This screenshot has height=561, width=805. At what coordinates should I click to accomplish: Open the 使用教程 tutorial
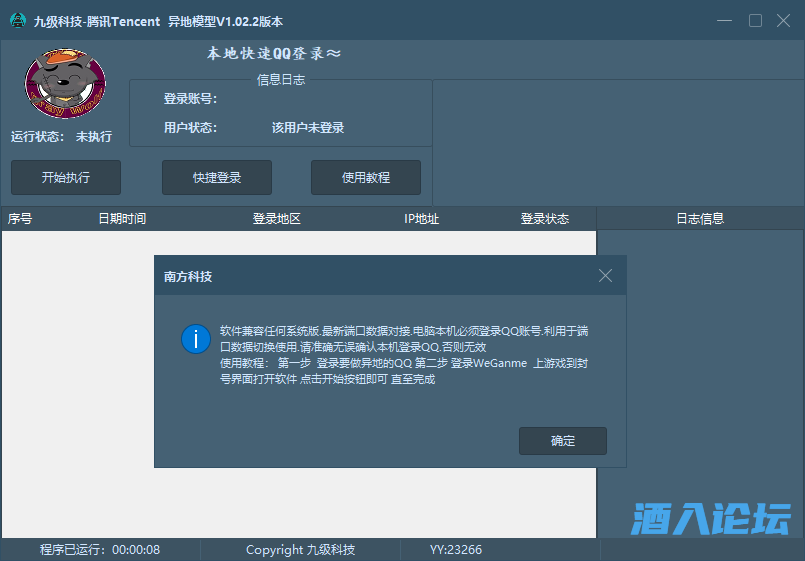pyautogui.click(x=366, y=178)
